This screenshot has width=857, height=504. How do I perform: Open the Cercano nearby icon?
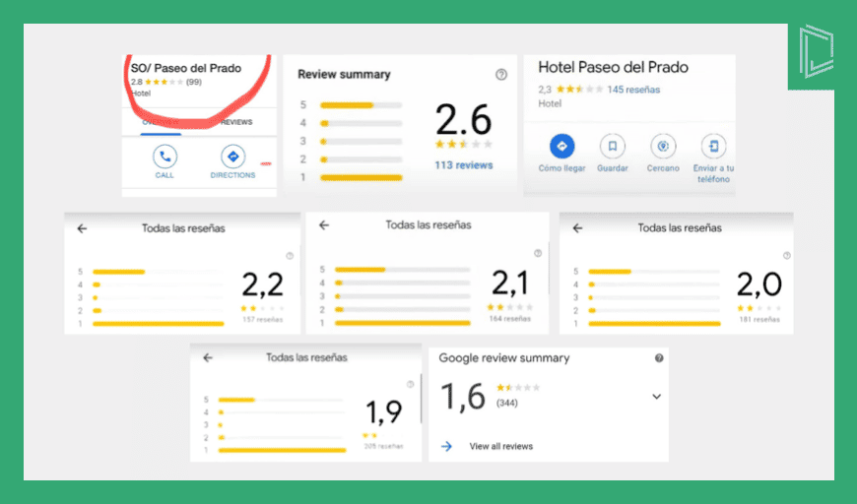click(x=663, y=147)
